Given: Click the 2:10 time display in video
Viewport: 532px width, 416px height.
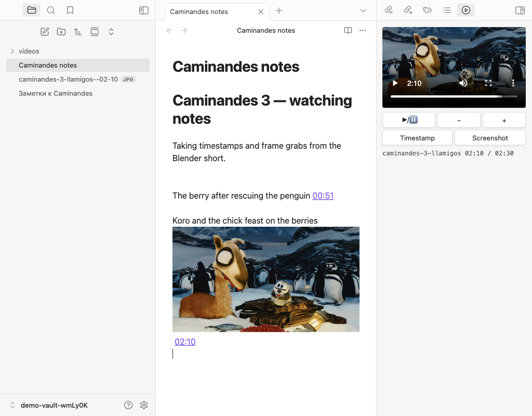Looking at the screenshot, I should coord(414,83).
